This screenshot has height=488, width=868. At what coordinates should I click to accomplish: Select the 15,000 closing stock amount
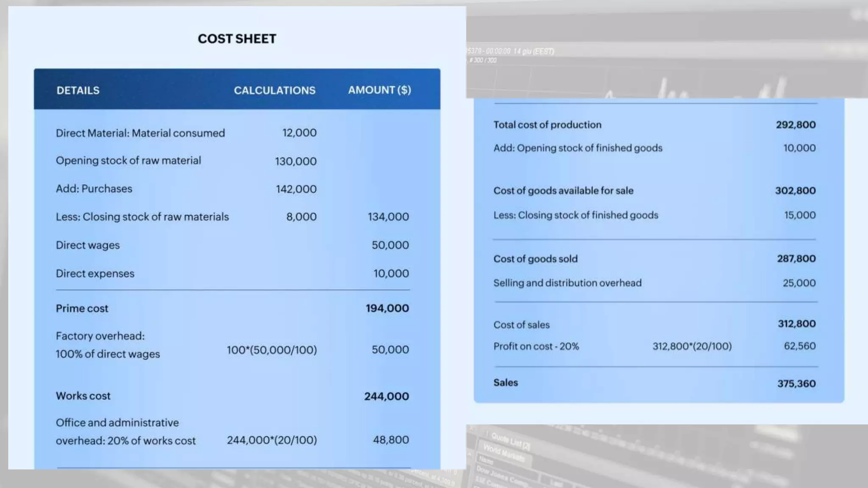(x=800, y=215)
